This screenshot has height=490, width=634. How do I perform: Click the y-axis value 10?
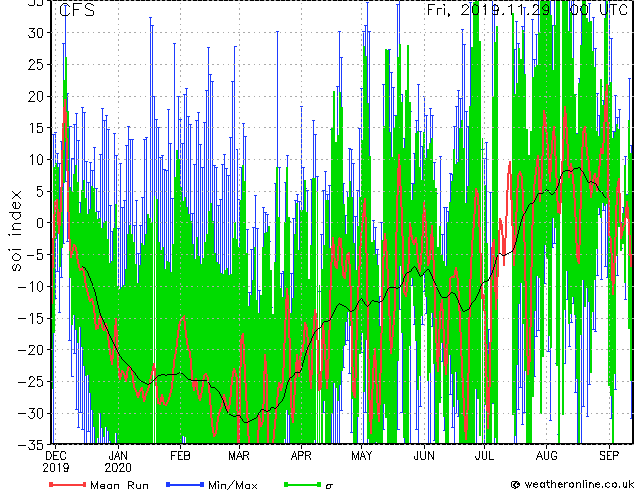pyautogui.click(x=36, y=159)
